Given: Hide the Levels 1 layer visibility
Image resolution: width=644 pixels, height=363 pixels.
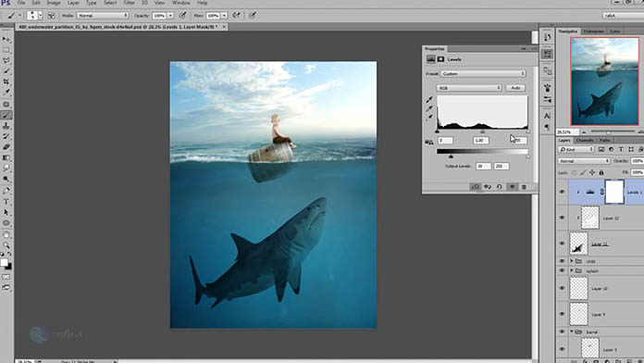Looking at the screenshot, I should click(563, 192).
